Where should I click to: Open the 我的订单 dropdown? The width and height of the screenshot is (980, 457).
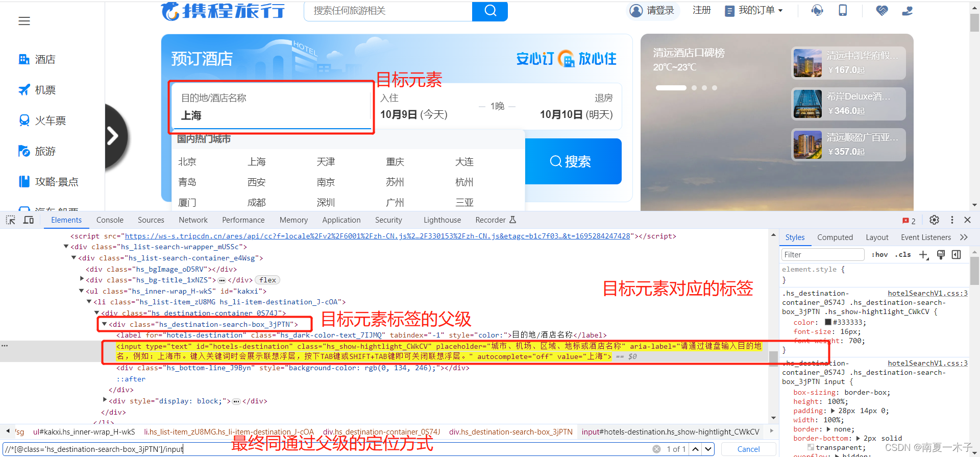coord(754,11)
